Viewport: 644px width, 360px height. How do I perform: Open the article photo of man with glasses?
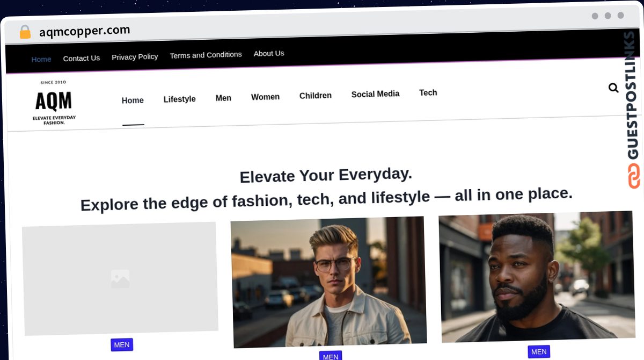[328, 282]
